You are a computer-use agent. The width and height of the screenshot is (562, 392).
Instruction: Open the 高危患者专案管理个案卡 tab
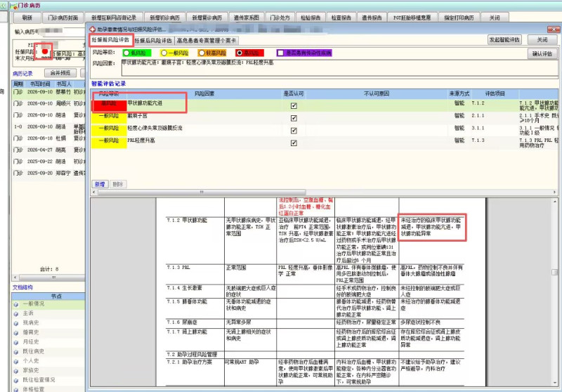tap(207, 41)
